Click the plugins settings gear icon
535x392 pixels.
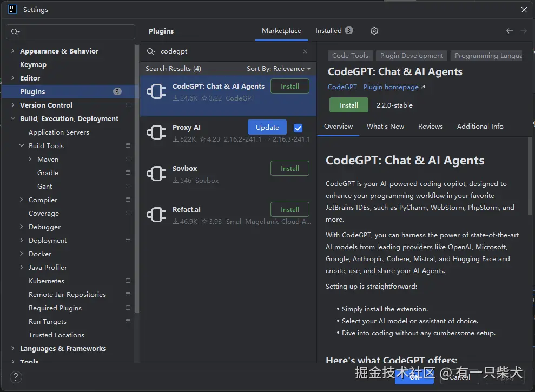click(374, 31)
